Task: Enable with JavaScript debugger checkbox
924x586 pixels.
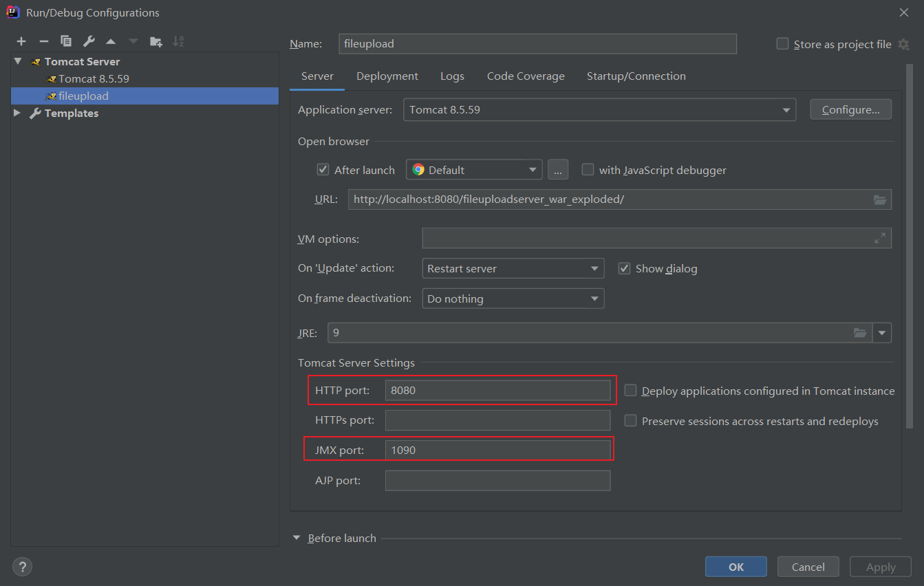Action: pos(588,169)
